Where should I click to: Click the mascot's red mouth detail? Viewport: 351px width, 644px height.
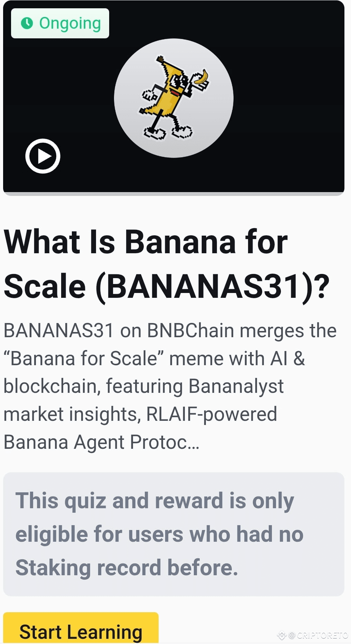(x=175, y=93)
